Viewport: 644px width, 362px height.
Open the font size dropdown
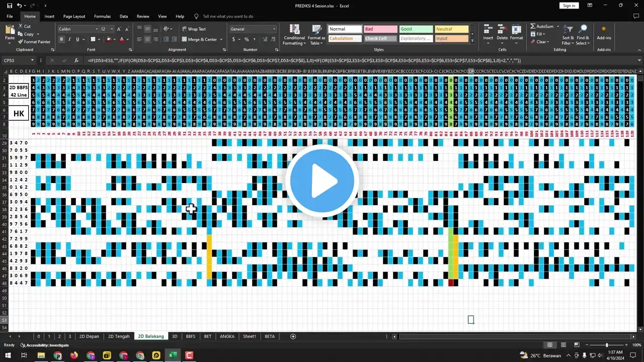(x=111, y=29)
